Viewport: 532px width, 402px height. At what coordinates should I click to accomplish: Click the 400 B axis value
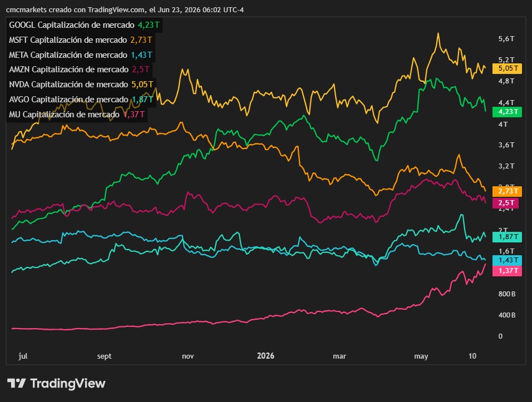tap(507, 315)
